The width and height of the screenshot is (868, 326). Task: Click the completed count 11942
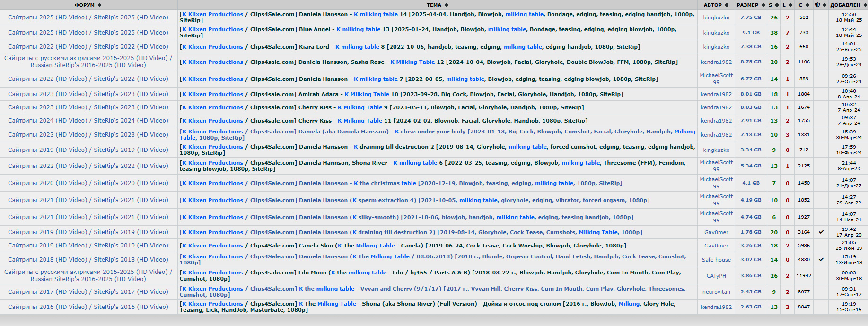pos(804,276)
